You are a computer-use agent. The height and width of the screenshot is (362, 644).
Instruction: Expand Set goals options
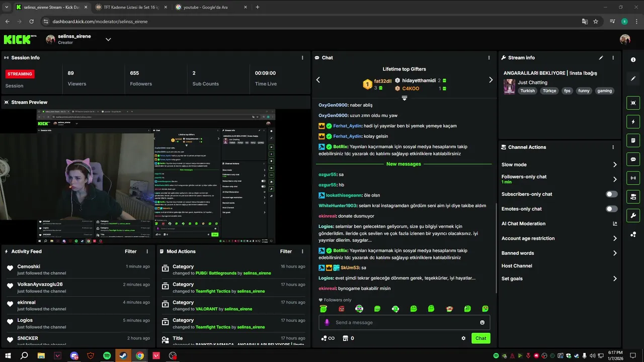click(x=615, y=279)
